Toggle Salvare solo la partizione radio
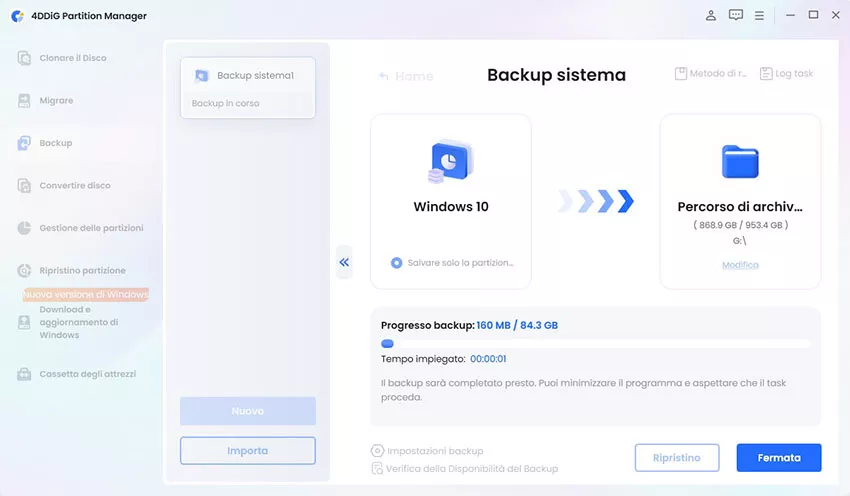This screenshot has width=850, height=496. (396, 262)
